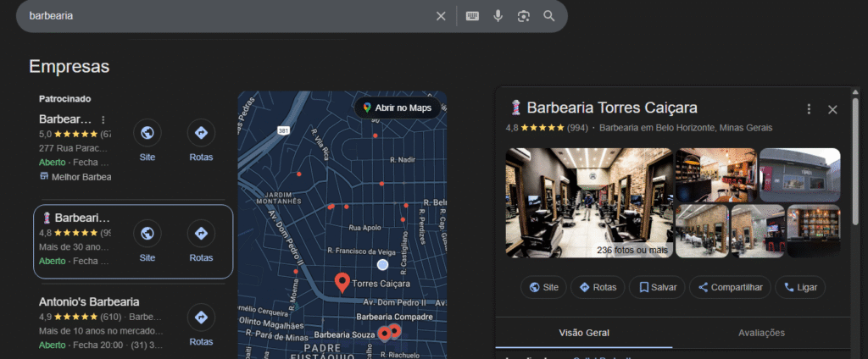Close the Barbearia Torres Caiçara panel

click(x=832, y=109)
